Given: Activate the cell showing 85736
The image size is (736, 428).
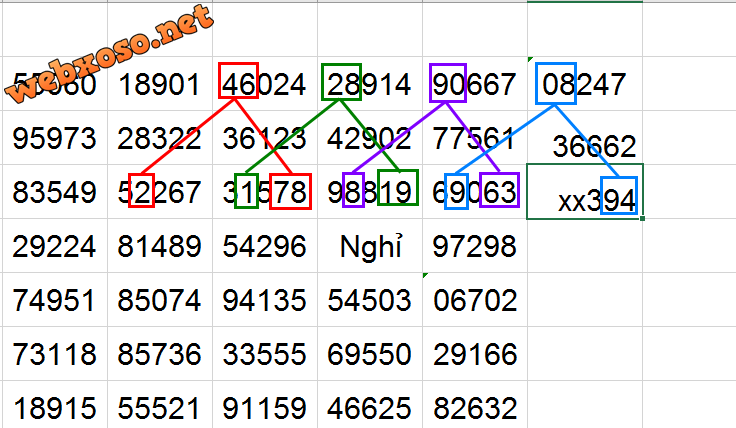Looking at the screenshot, I should (160, 353).
